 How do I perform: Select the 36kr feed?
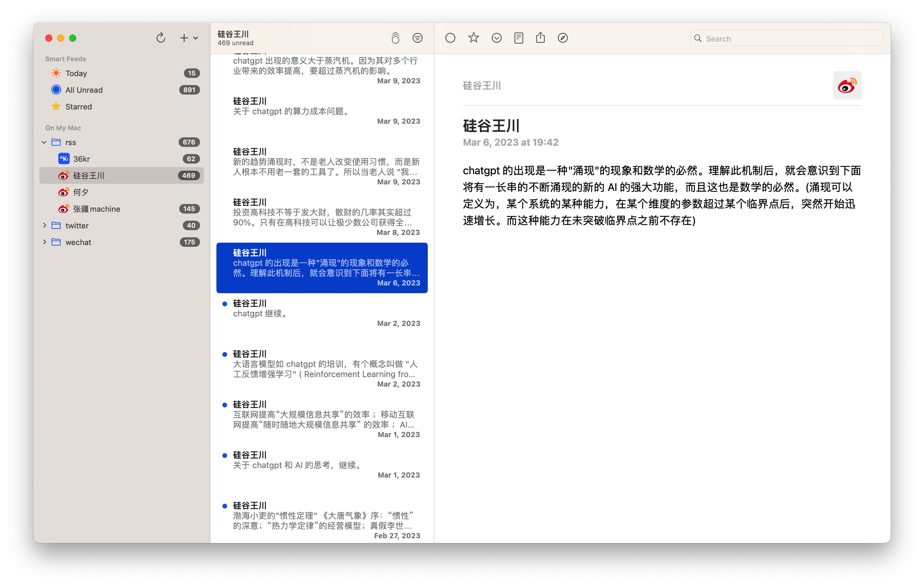pyautogui.click(x=81, y=159)
